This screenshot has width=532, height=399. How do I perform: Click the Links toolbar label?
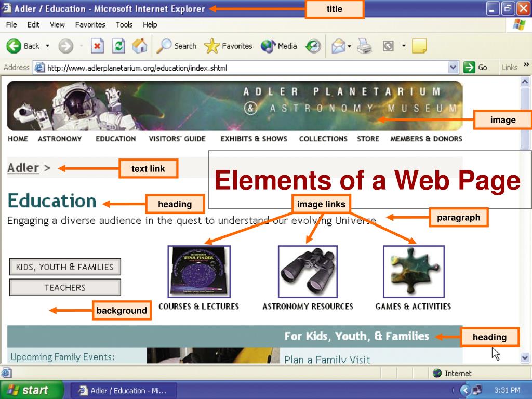point(510,68)
